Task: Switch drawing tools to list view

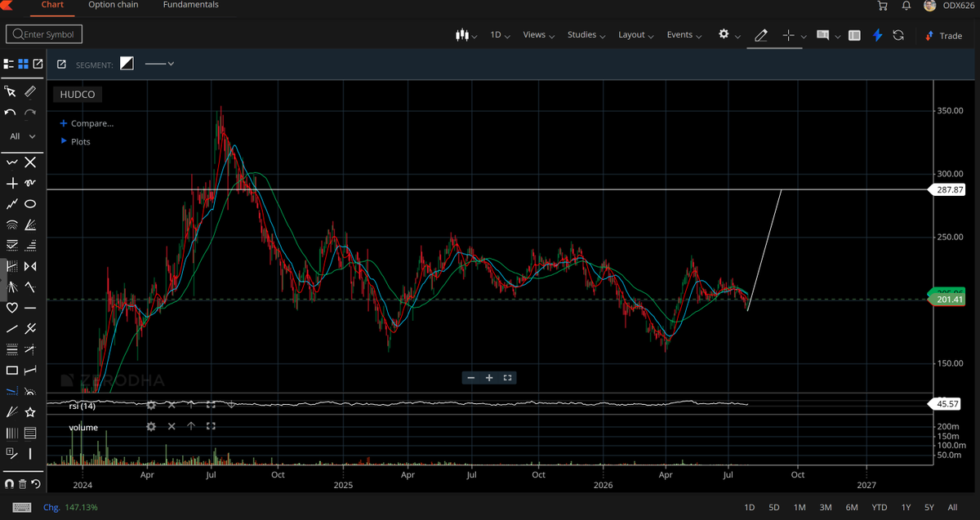Action: coord(8,64)
